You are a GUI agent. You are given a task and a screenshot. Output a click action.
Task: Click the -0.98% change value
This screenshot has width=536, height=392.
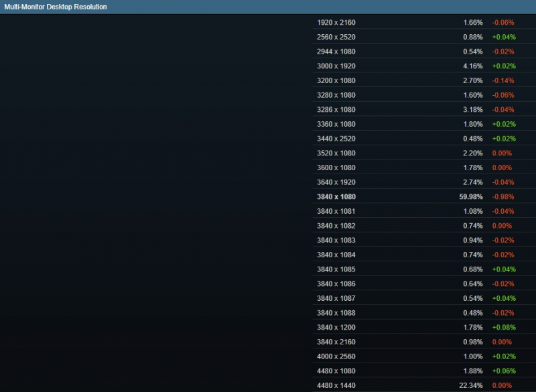click(x=504, y=197)
